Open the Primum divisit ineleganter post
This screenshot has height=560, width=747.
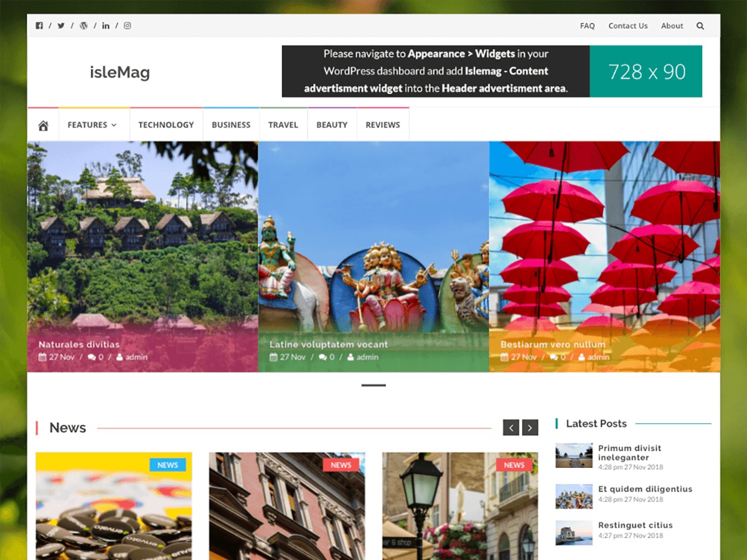[630, 453]
